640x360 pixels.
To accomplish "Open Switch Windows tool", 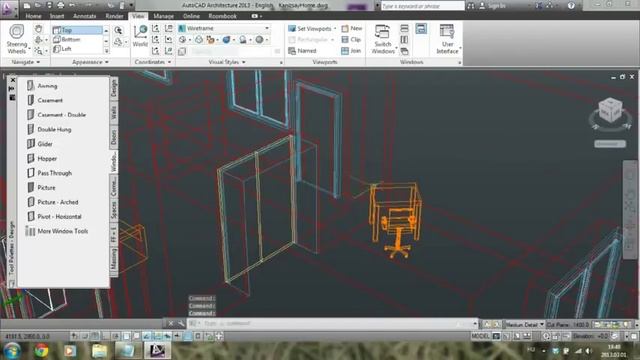I will [x=383, y=39].
